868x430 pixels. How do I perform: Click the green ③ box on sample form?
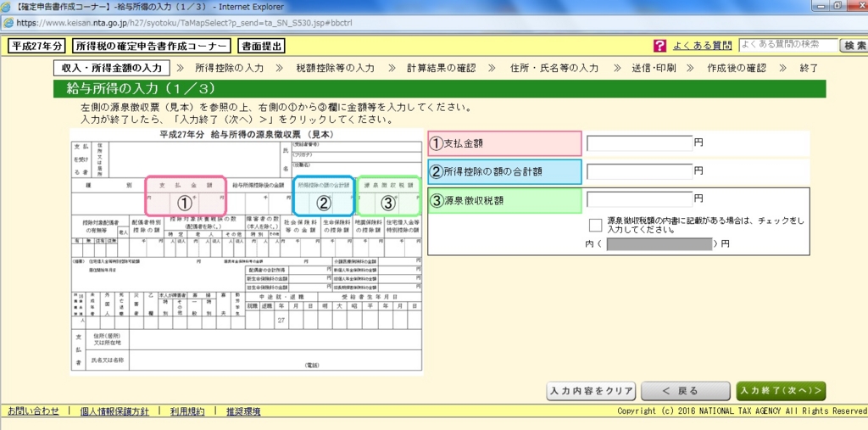[388, 196]
